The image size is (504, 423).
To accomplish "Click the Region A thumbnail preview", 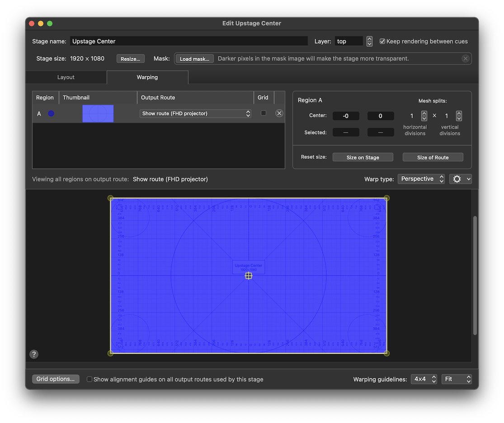I will click(x=98, y=113).
